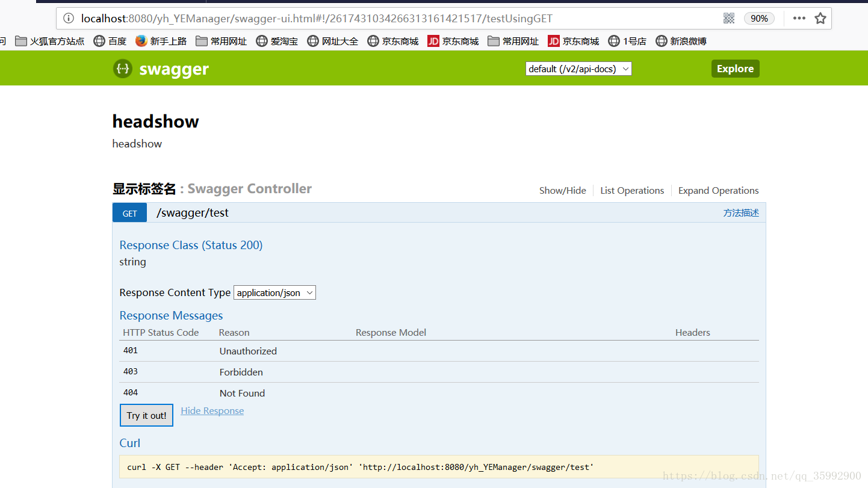Open the 新浪微博 bookmark
Screen dimensions: 868x488
point(681,41)
